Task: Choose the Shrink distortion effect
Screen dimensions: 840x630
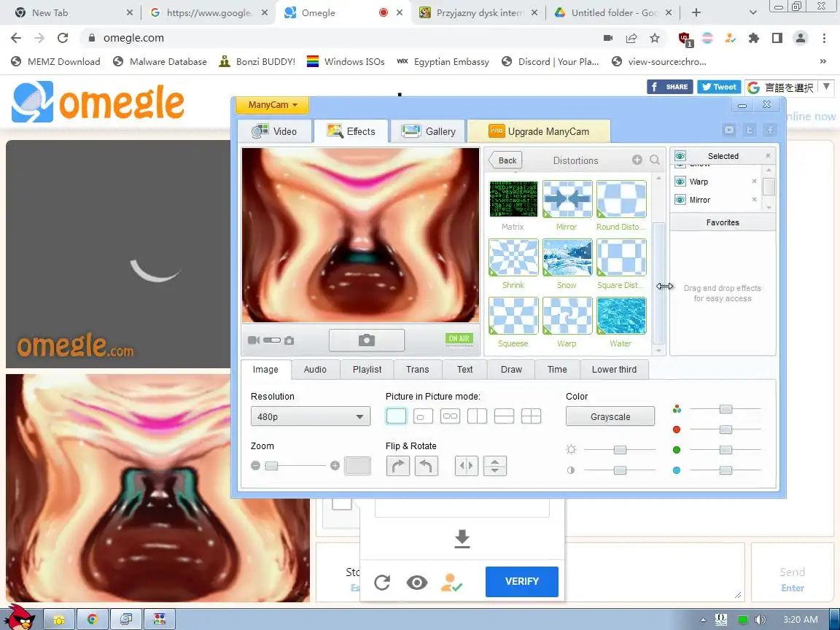Action: point(513,257)
